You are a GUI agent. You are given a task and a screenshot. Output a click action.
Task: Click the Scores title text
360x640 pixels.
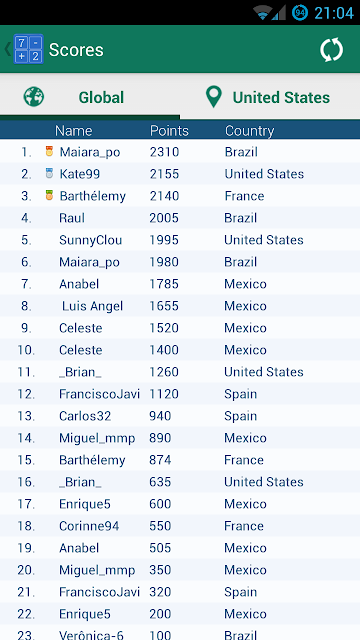pyautogui.click(x=76, y=50)
